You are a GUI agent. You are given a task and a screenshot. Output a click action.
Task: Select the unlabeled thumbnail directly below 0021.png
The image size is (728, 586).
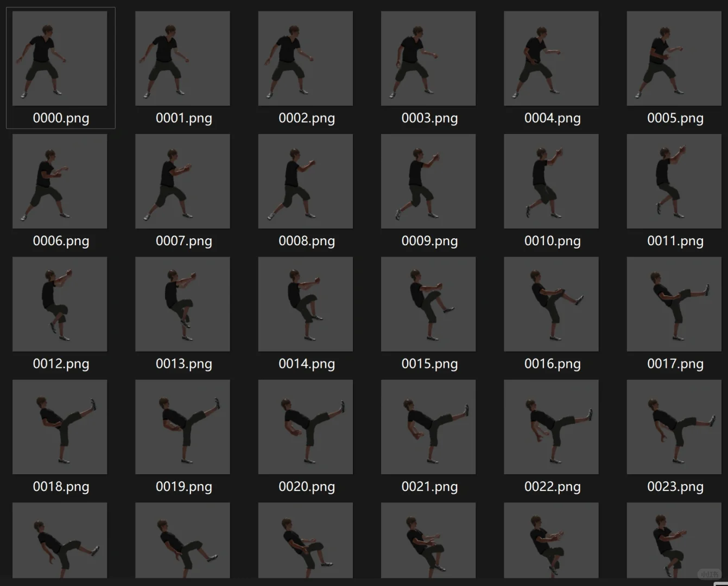click(x=428, y=540)
